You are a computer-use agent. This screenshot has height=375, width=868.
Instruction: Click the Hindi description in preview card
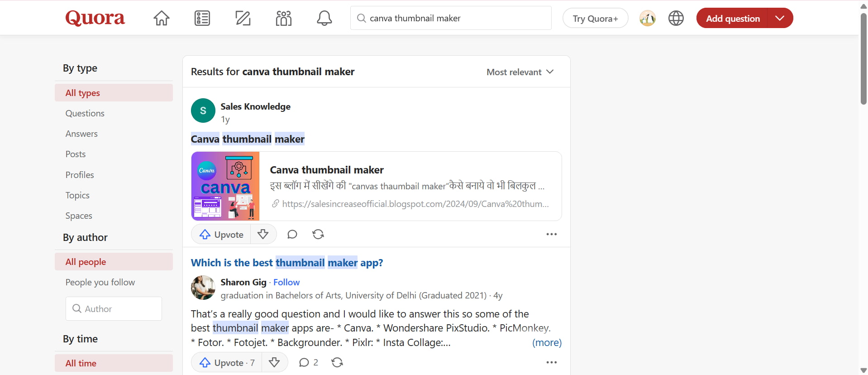(x=407, y=186)
